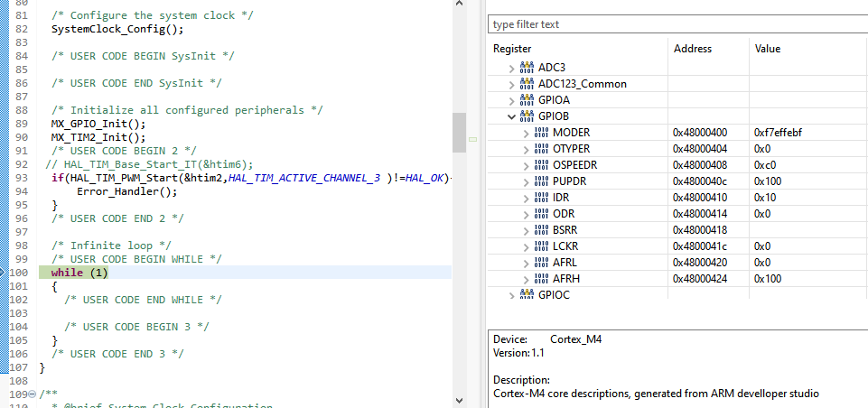Click the BSRR register binary icon

(x=541, y=230)
